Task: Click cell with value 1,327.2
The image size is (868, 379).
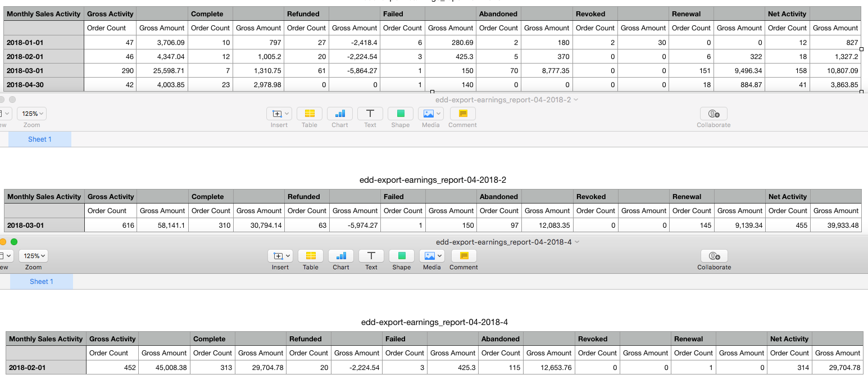Action: pos(835,56)
